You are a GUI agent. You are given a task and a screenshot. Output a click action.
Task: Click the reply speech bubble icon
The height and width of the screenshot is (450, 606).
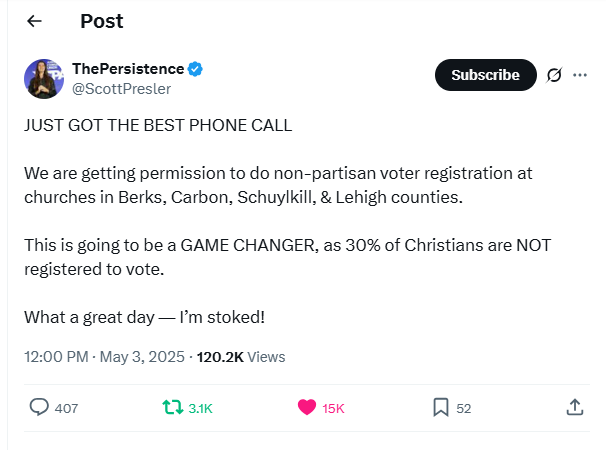(39, 407)
